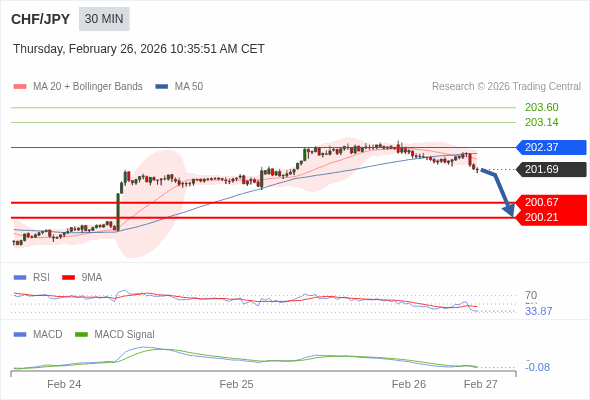Screen dimensions: 590x400
Task: Click the Feb 25 axis date
Action: point(236,385)
